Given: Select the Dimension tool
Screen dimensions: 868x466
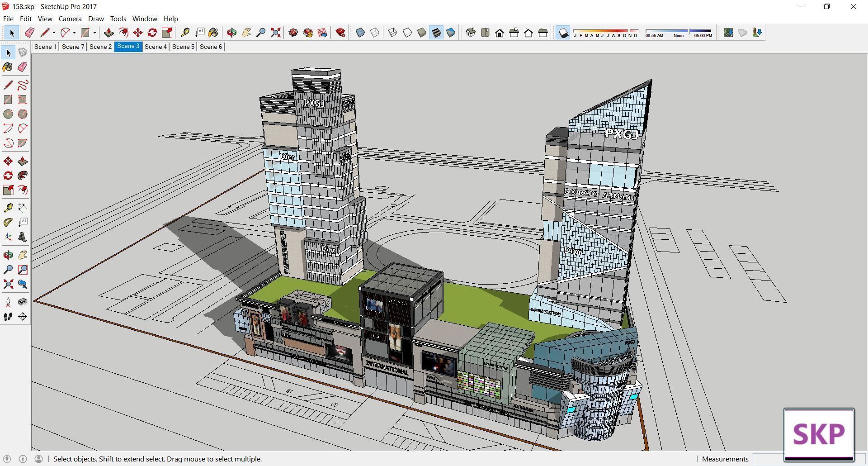Looking at the screenshot, I should [x=22, y=208].
